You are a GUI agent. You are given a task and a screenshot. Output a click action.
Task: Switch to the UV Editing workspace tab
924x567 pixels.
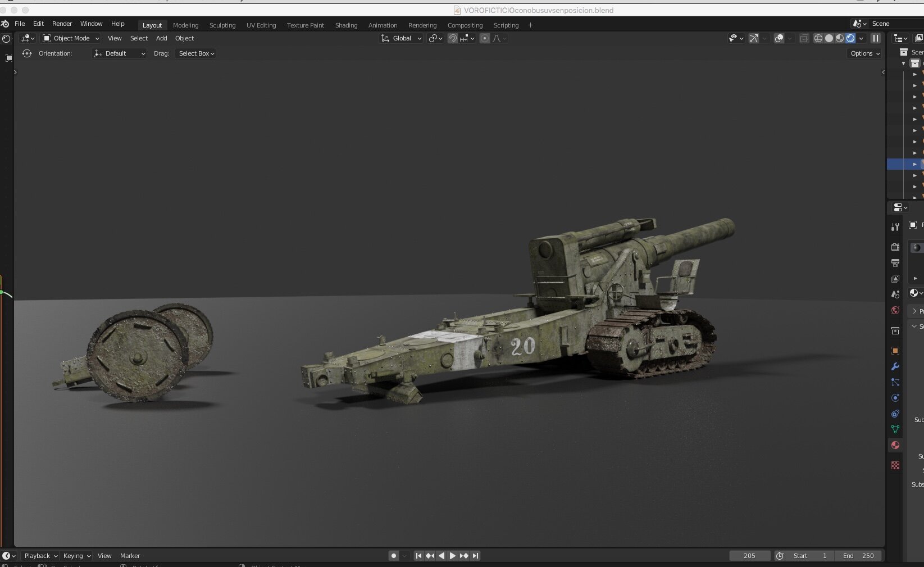[x=261, y=25]
